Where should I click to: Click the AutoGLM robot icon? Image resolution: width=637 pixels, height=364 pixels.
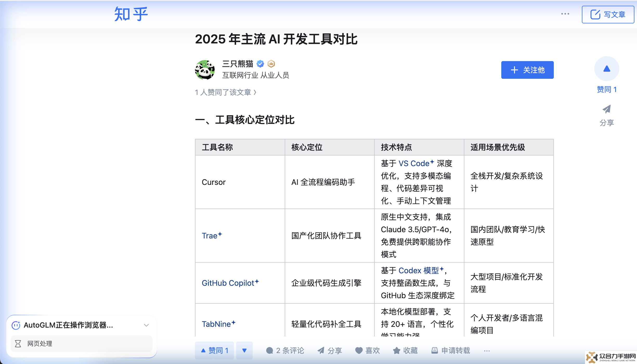(x=16, y=325)
